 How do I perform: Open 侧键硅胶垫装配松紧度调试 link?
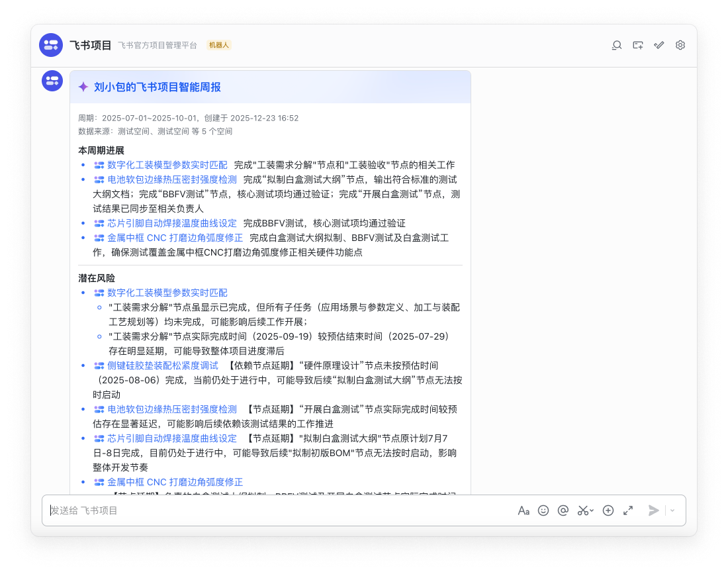click(x=163, y=365)
